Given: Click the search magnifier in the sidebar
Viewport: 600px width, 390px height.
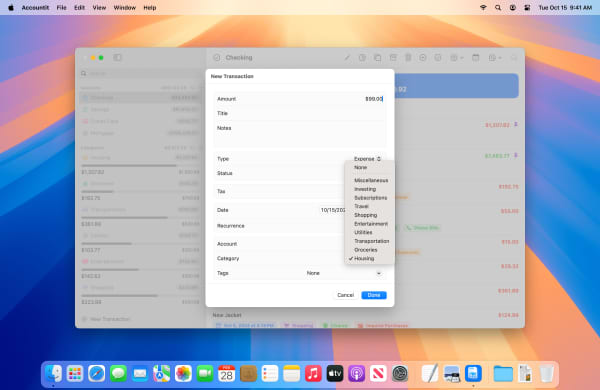Looking at the screenshot, I should 84,73.
